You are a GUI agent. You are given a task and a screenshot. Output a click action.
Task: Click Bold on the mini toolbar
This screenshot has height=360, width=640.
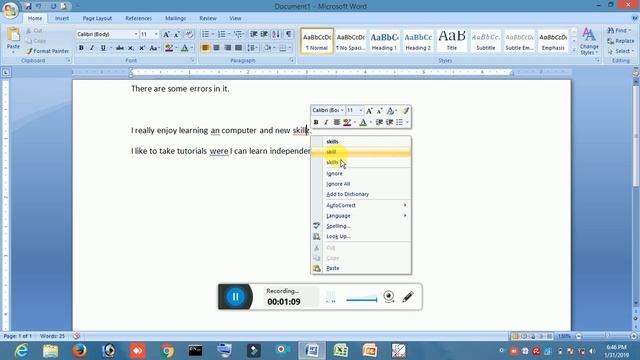point(316,122)
